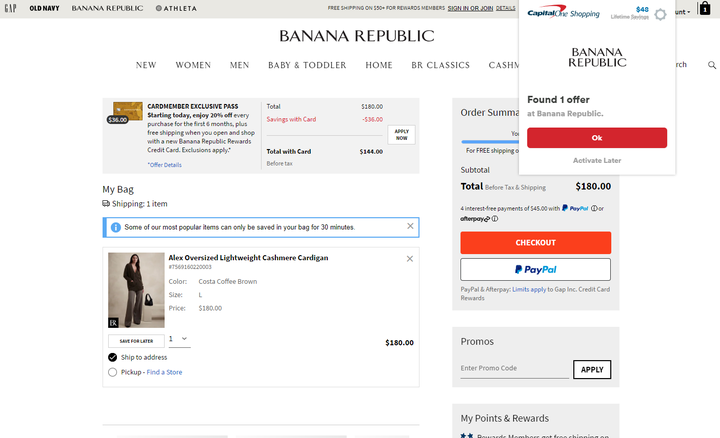720x438 pixels.
Task: Open the cardigan product thumbnail
Action: pyautogui.click(x=136, y=290)
